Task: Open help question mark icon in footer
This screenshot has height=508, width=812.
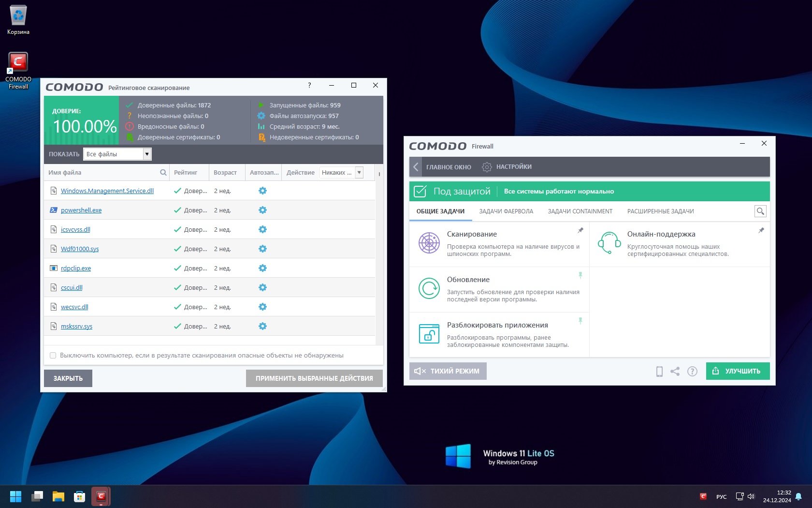Action: click(x=692, y=371)
